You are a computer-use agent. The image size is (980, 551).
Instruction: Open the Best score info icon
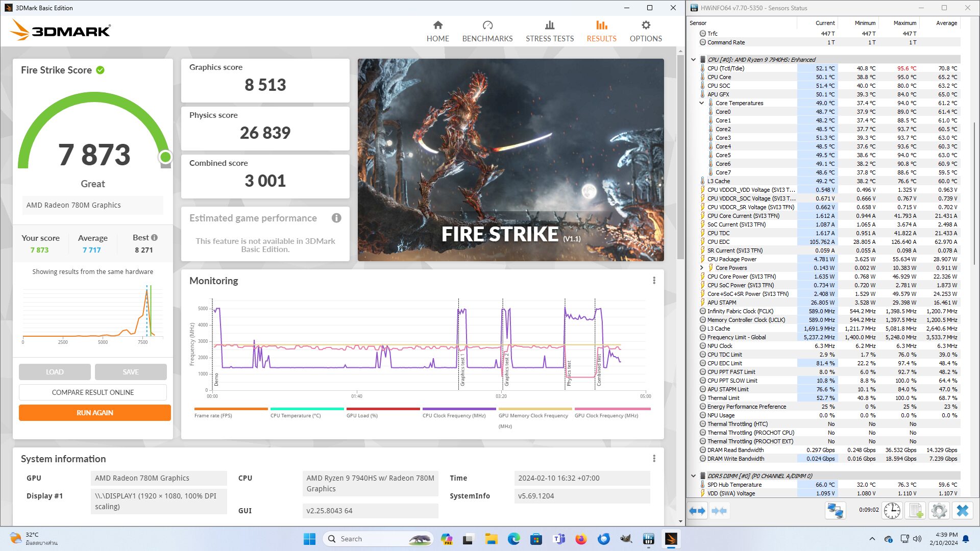(x=154, y=237)
